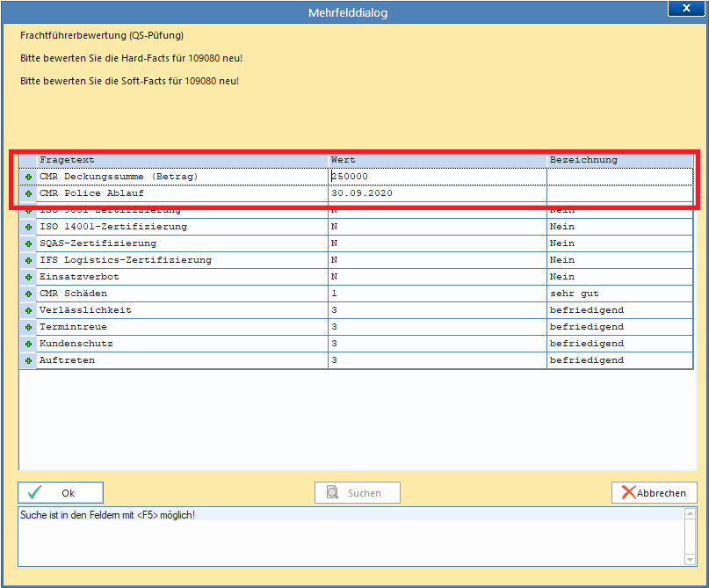Cancel with the Abbrechen button

click(655, 492)
